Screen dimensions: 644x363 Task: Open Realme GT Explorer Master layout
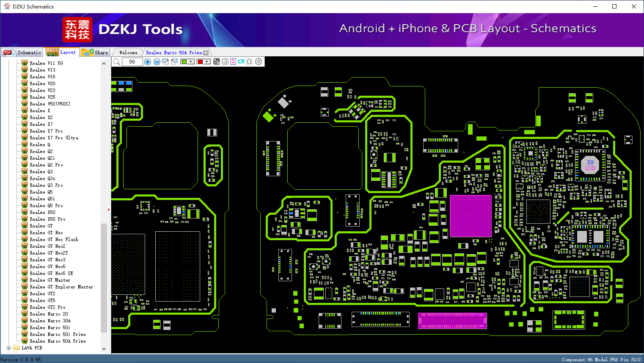tap(61, 287)
